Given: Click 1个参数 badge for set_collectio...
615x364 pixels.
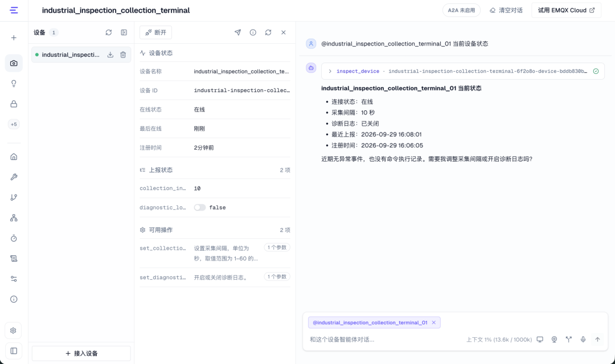Looking at the screenshot, I should pos(277,247).
